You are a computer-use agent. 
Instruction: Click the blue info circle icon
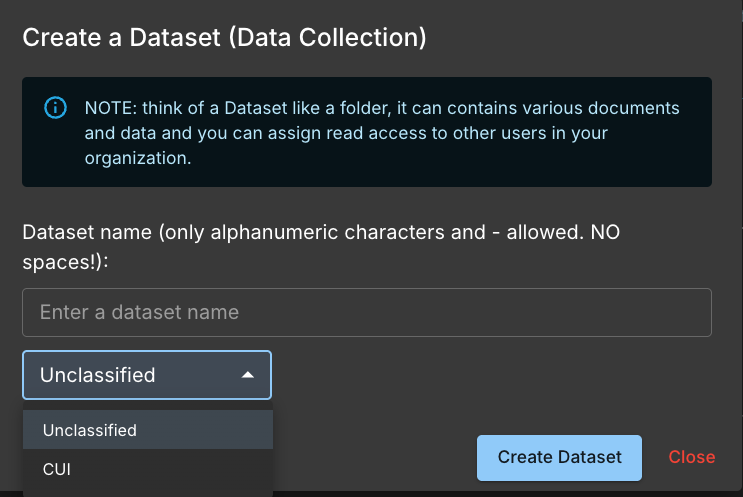55,108
